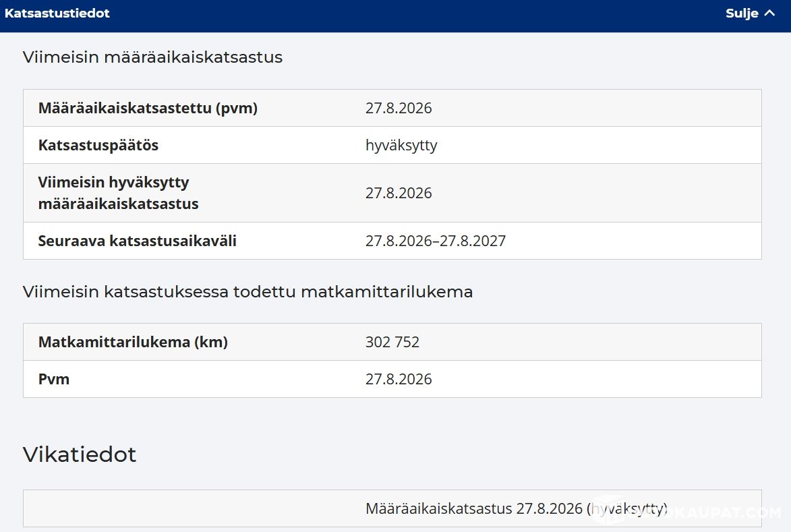
Task: Collapse section with the Sulje chevron icon
Action: click(769, 13)
